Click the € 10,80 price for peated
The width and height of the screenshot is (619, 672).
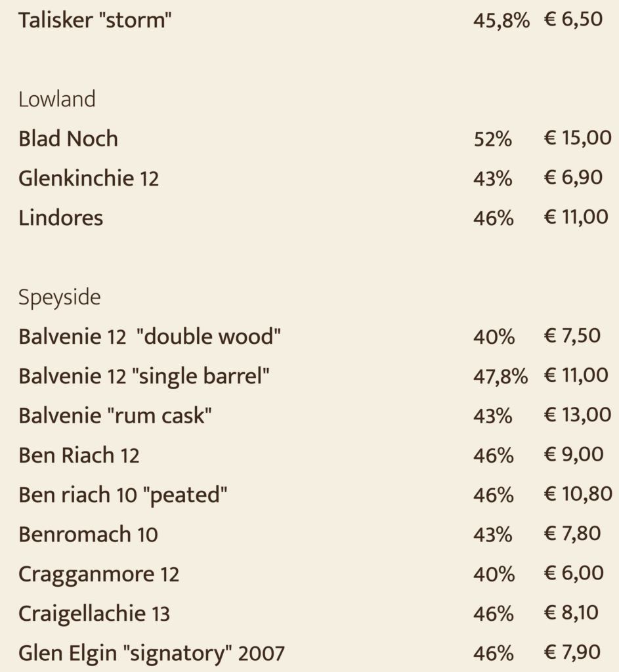click(578, 493)
